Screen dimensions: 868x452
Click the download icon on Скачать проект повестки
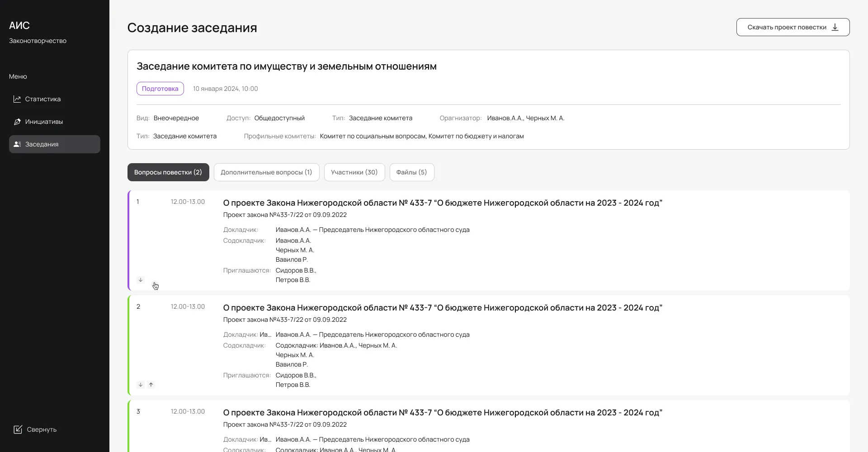835,27
